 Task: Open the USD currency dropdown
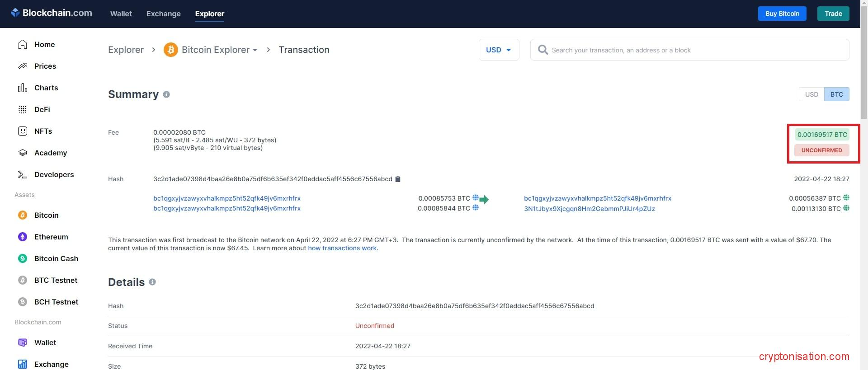498,50
